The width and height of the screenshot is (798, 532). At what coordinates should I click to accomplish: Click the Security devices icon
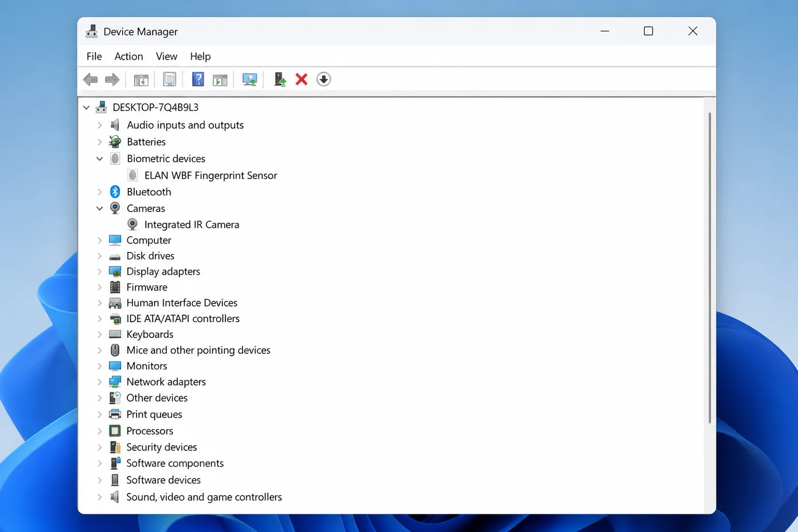point(115,447)
